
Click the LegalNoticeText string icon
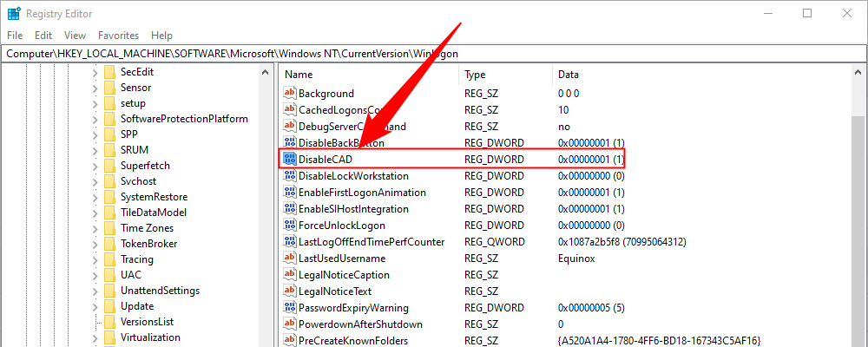point(290,291)
